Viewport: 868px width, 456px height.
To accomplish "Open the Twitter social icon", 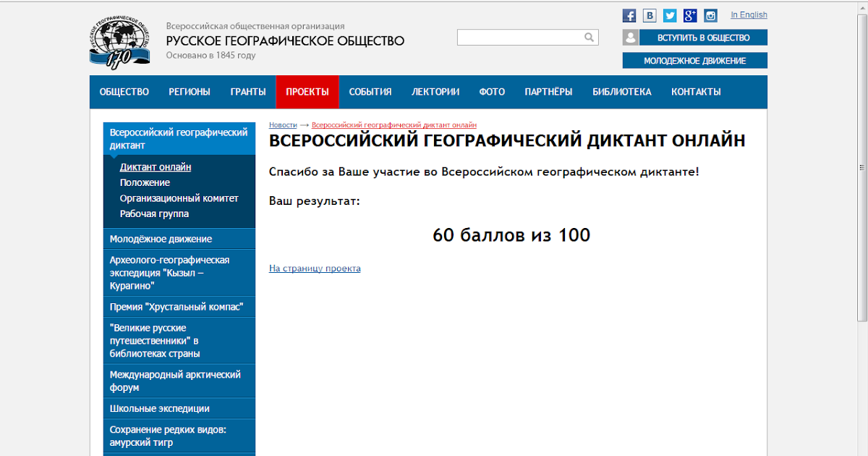I will [x=670, y=15].
